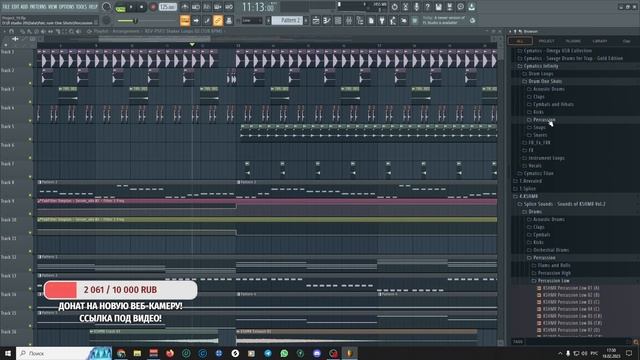The image size is (640, 360).
Task: Switch to the browser PROJECT tab
Action: [x=546, y=41]
